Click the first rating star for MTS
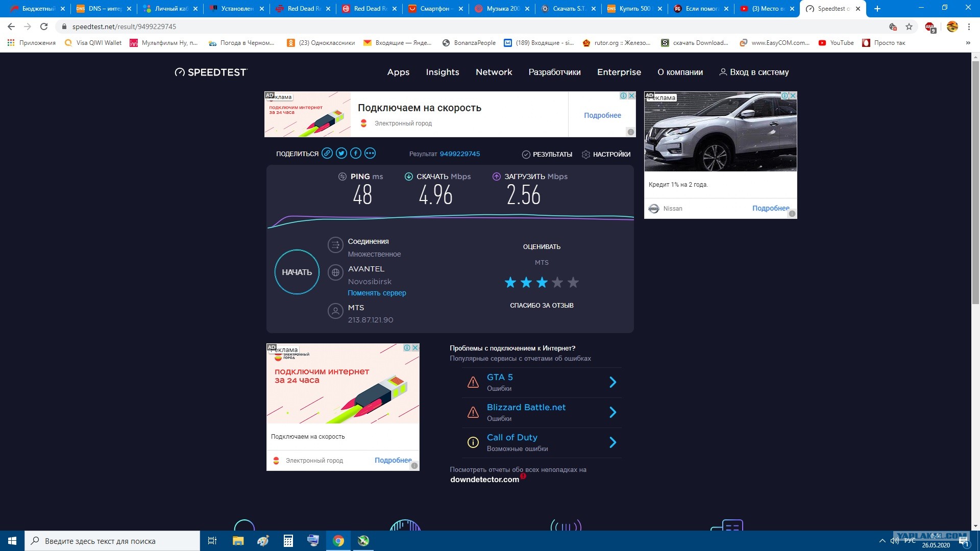This screenshot has height=551, width=980. pos(510,282)
